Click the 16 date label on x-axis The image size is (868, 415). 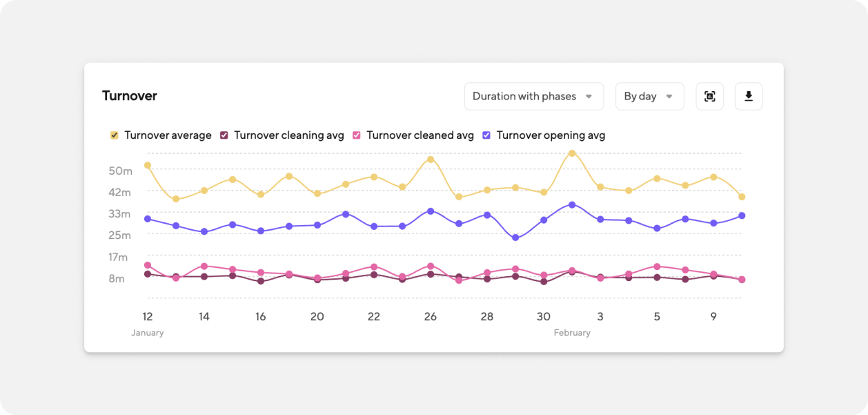(261, 317)
